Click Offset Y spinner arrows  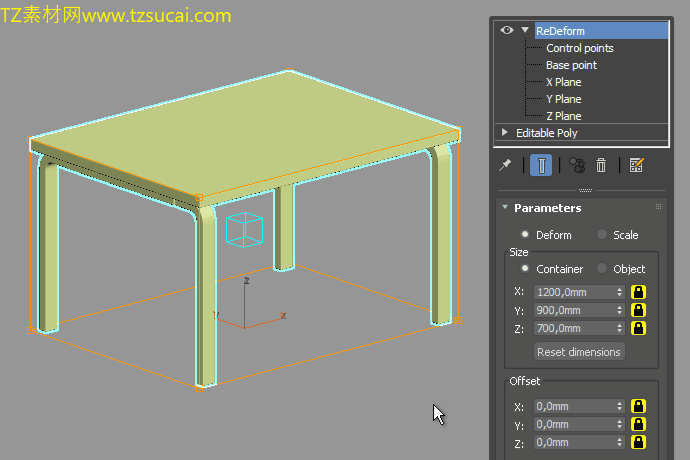[620, 424]
